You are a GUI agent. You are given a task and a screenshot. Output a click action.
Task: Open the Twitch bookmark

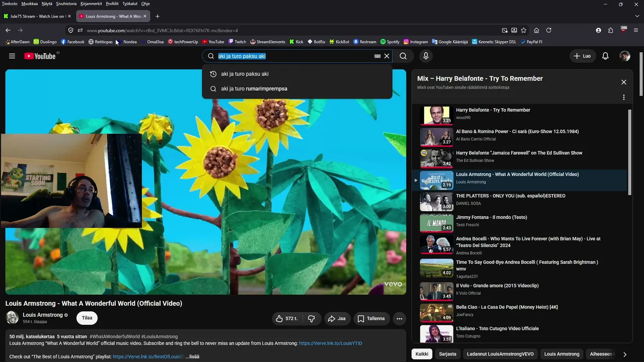(237, 42)
